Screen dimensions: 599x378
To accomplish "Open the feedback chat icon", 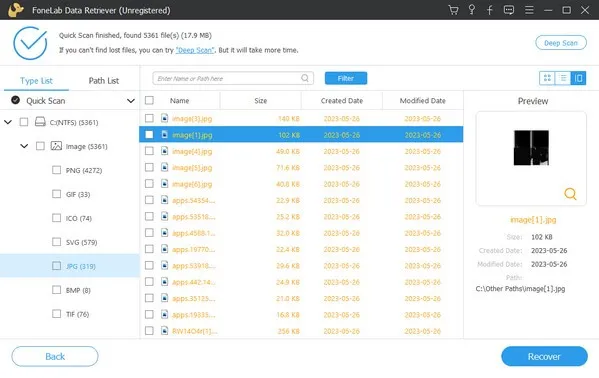I will click(x=509, y=10).
